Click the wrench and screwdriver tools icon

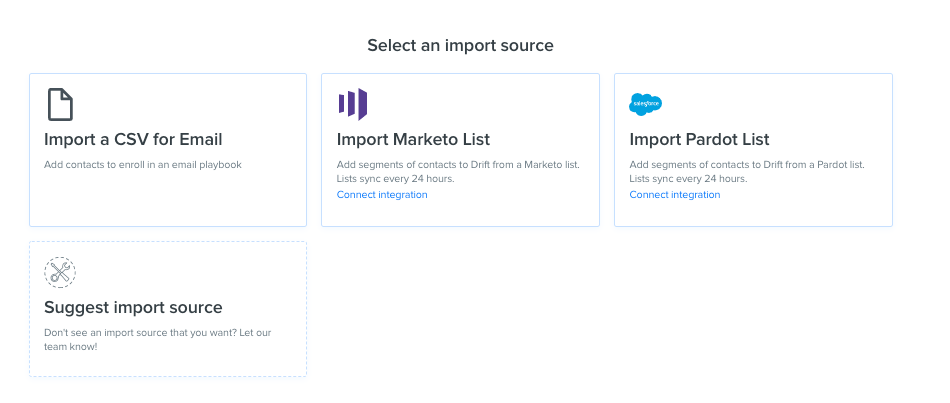(x=60, y=272)
